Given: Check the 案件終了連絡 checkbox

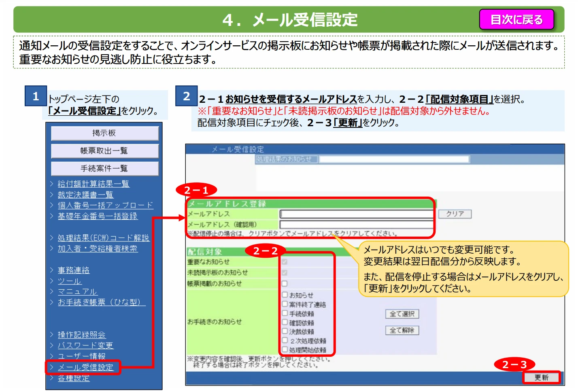Looking at the screenshot, I should 285,304.
